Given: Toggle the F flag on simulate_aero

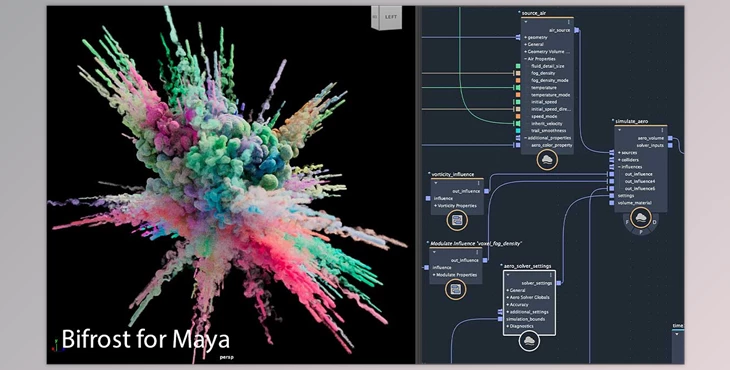Looking at the screenshot, I should 628,223.
